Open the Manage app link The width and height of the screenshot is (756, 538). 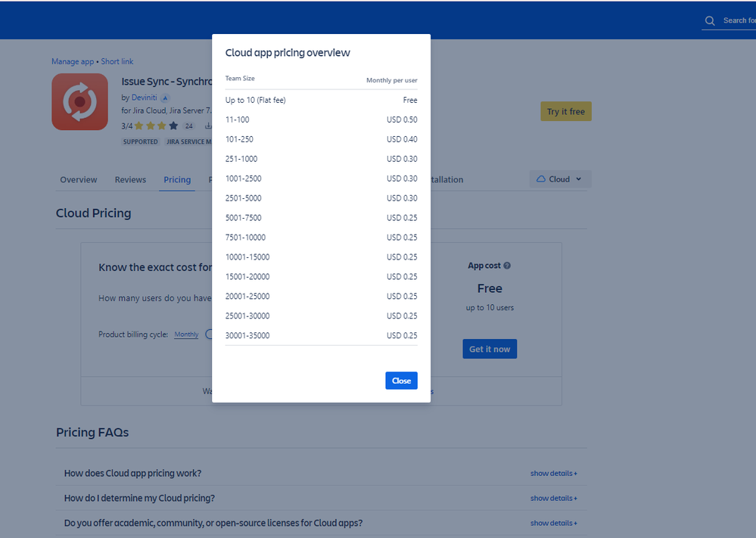[73, 62]
